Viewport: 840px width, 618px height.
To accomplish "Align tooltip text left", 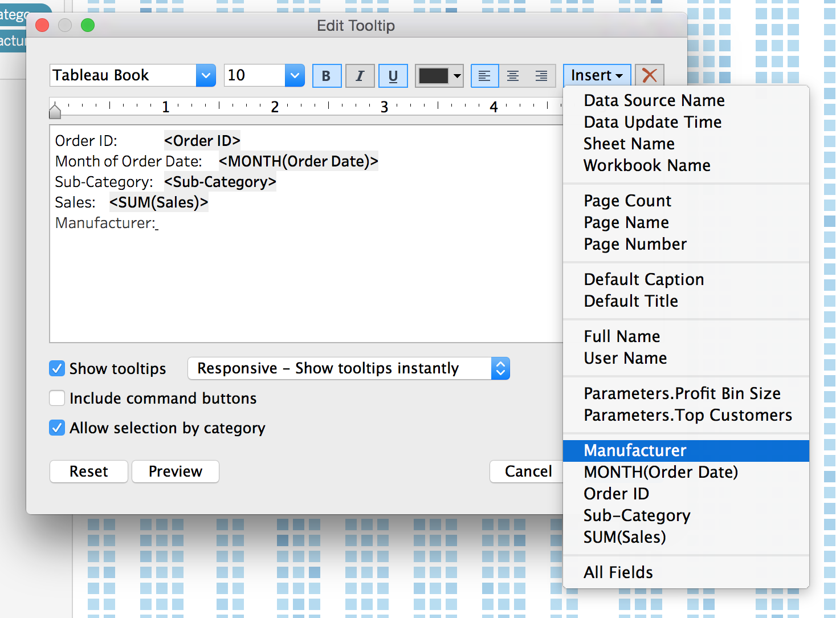I will 484,76.
